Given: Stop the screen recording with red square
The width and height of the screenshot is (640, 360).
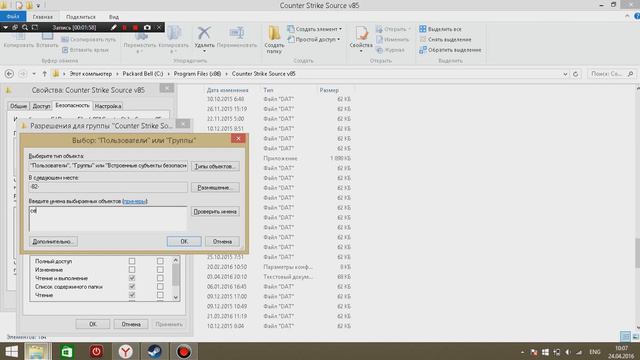Looking at the screenshot, I should pos(136,27).
